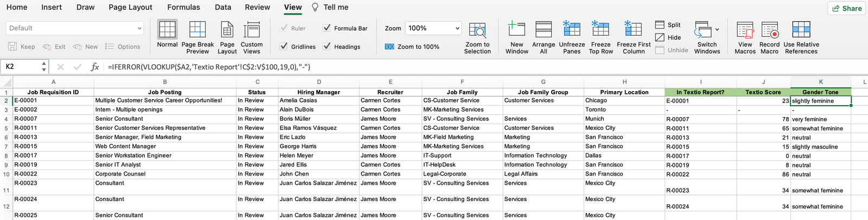Expand the zoom percentage dropdown

coord(457,28)
